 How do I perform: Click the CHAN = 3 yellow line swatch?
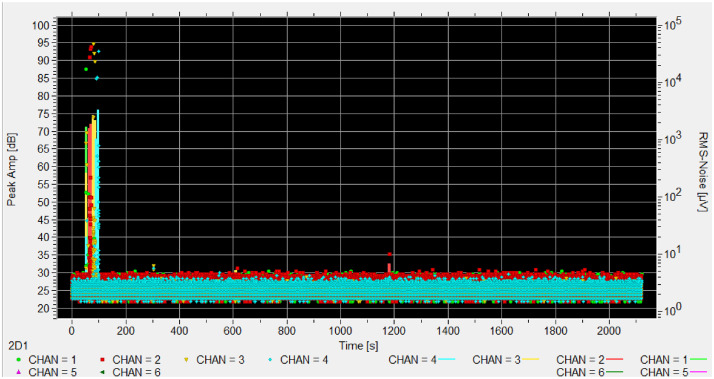[x=530, y=360]
